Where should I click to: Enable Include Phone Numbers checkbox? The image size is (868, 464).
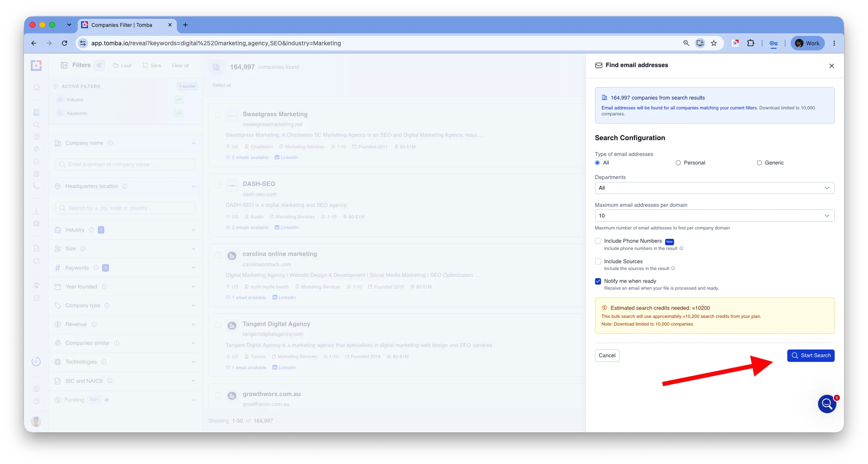[x=598, y=241]
